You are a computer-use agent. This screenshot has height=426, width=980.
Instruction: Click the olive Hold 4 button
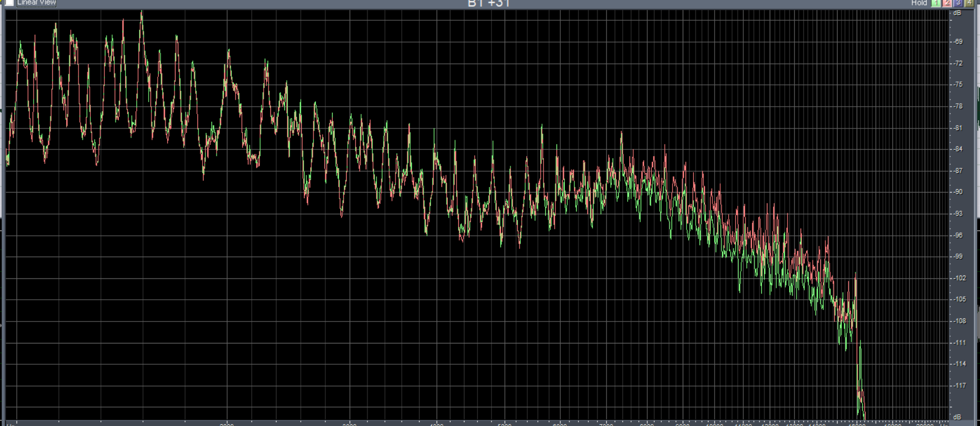coord(969,3)
